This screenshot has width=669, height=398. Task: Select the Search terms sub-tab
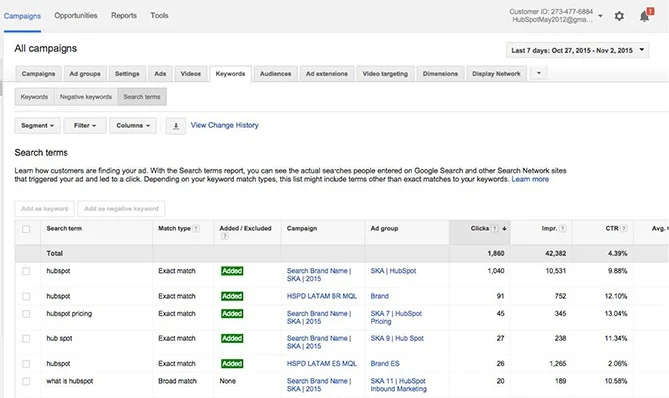(x=142, y=97)
